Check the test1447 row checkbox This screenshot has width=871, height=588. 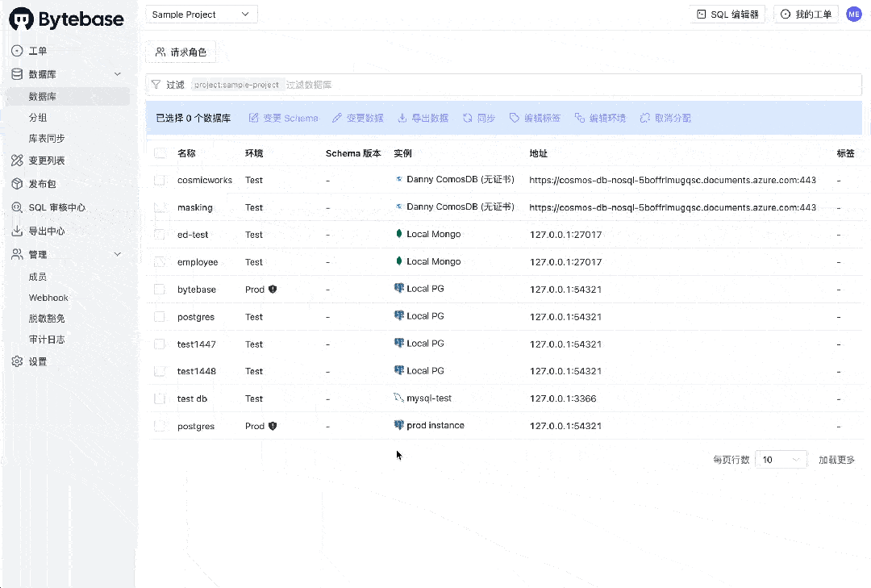click(x=160, y=344)
